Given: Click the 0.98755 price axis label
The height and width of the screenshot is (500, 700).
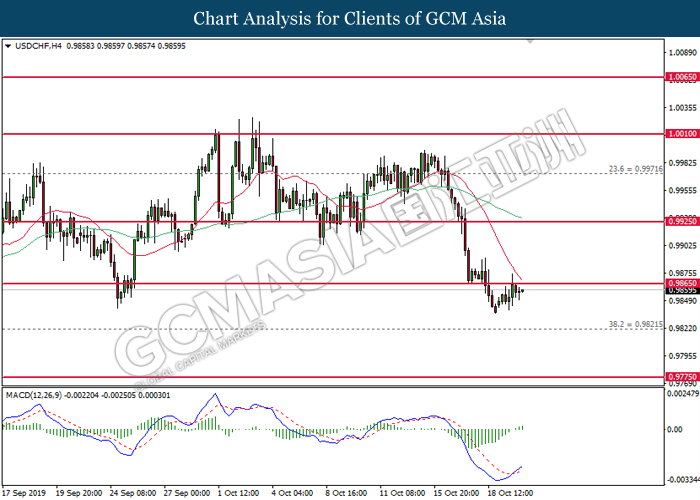Looking at the screenshot, I should pyautogui.click(x=682, y=273).
